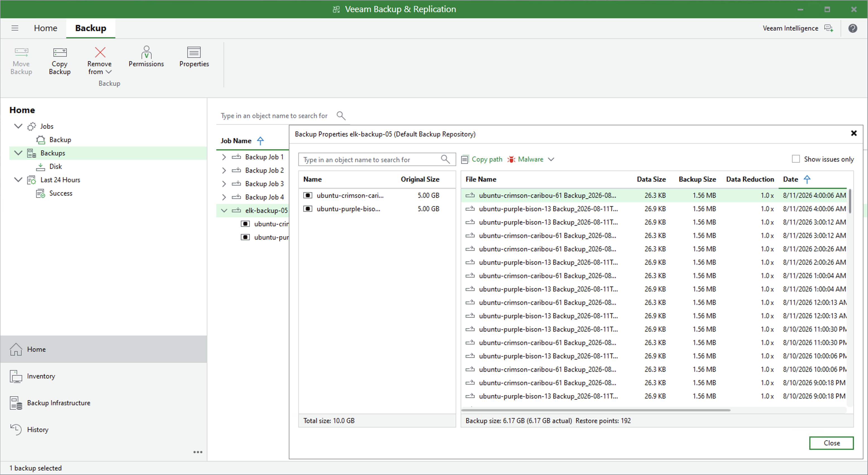Open the Backup Infrastructure icon
This screenshot has width=868, height=475.
[x=16, y=403]
